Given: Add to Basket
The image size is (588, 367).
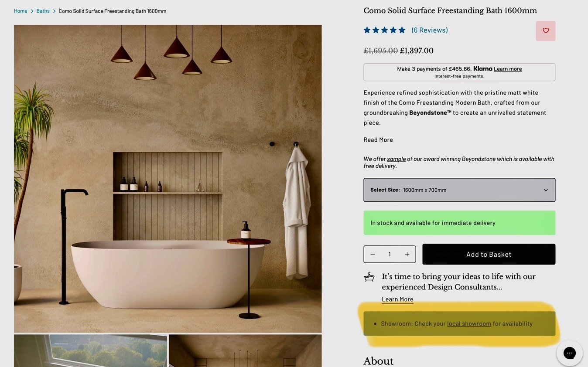Looking at the screenshot, I should [x=489, y=254].
